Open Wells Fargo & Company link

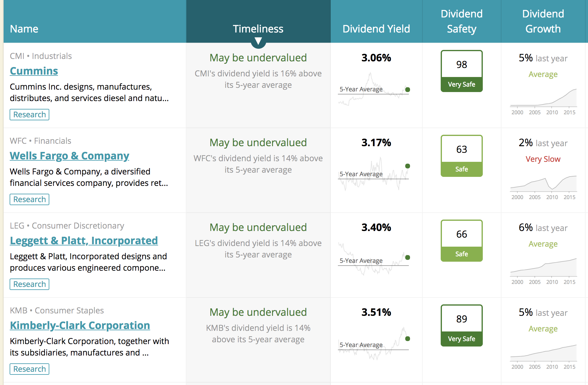pos(69,156)
